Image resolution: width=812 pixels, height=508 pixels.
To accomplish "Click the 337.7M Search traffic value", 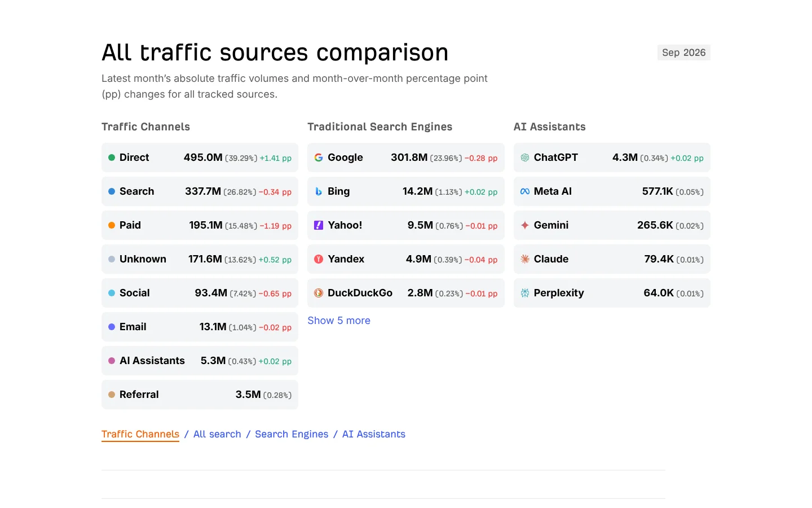I will tap(203, 191).
